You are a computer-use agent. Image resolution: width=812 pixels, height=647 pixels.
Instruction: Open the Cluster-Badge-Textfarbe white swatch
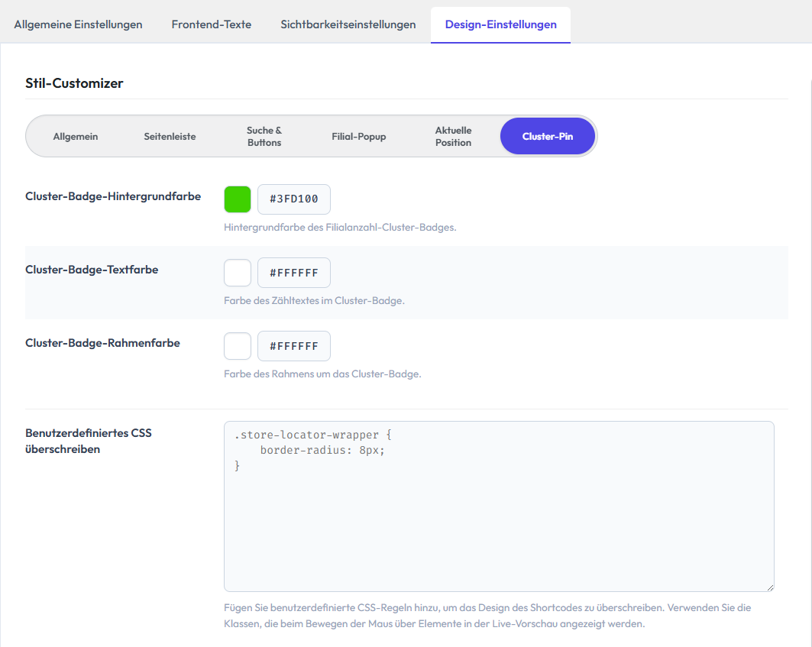238,273
